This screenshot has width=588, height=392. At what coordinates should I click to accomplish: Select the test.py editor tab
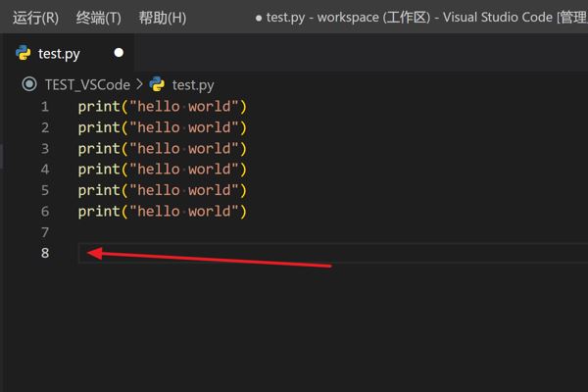59,54
